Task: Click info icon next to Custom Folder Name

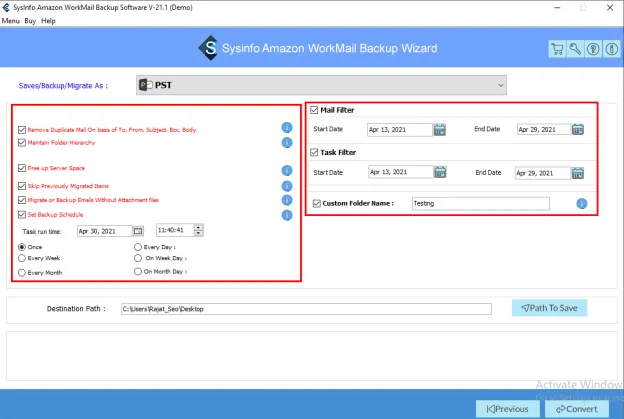Action: (x=581, y=204)
